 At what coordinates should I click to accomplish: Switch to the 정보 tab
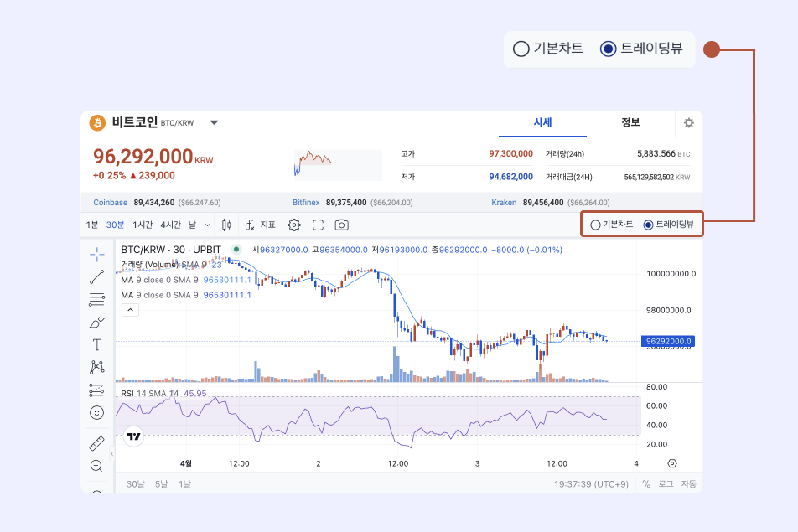click(630, 122)
